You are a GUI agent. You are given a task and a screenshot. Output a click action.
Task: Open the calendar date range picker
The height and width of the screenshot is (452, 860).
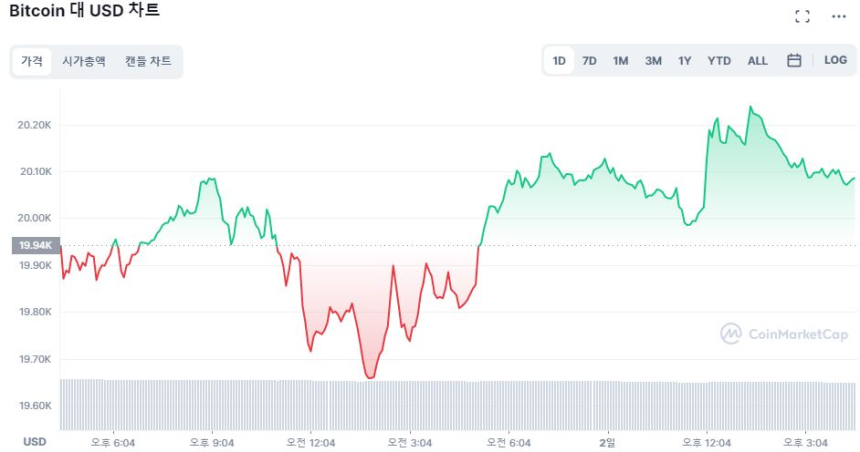[794, 60]
